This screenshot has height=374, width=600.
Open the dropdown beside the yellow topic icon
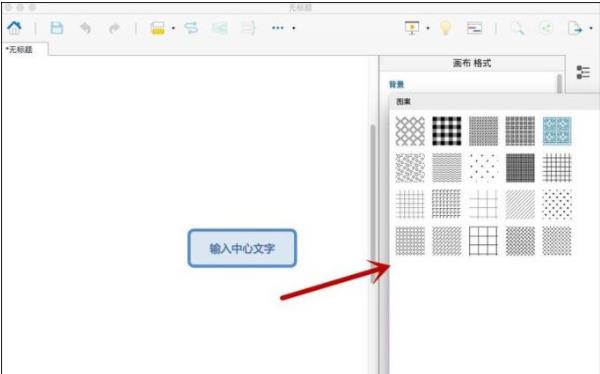pos(173,28)
